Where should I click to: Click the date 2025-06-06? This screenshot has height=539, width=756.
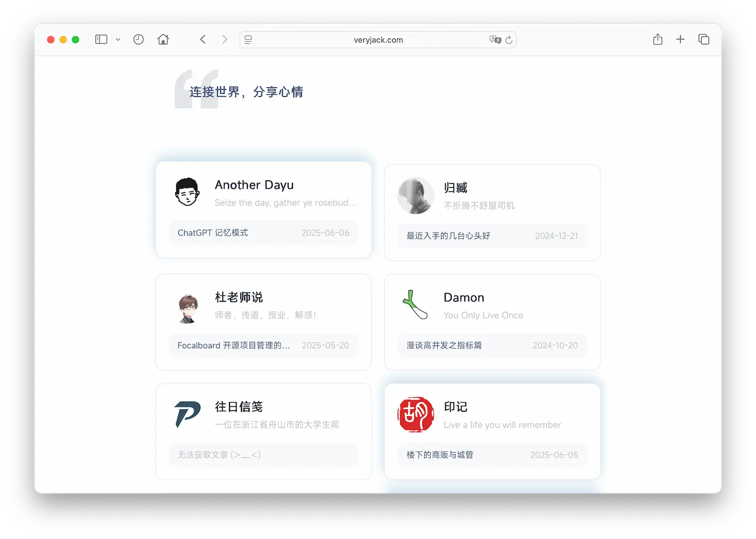click(x=325, y=233)
